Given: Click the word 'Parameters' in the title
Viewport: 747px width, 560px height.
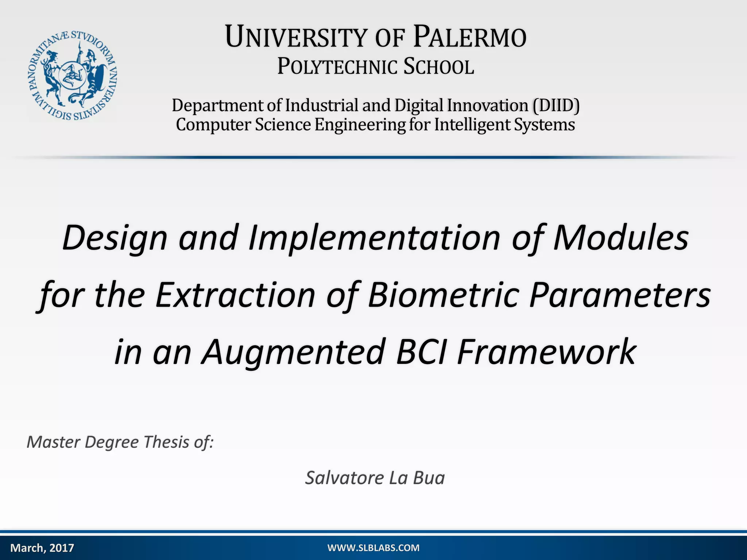Looking at the screenshot, I should (x=619, y=295).
